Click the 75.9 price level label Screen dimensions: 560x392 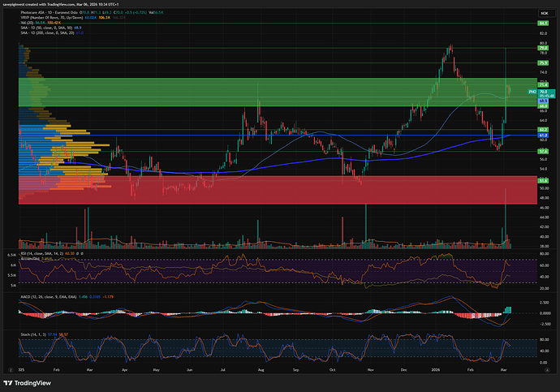coord(543,63)
